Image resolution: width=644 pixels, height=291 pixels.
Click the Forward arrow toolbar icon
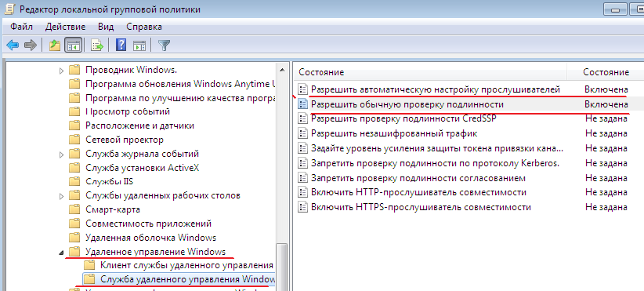point(31,45)
